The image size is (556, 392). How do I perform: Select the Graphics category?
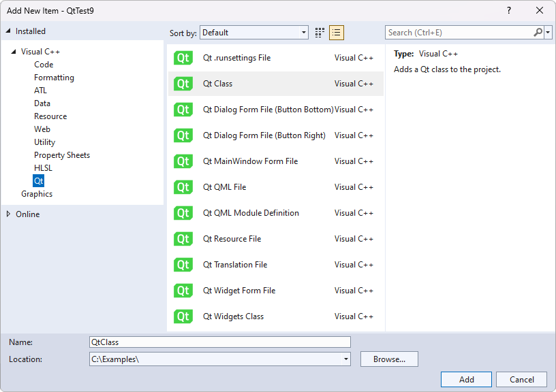pyautogui.click(x=36, y=193)
